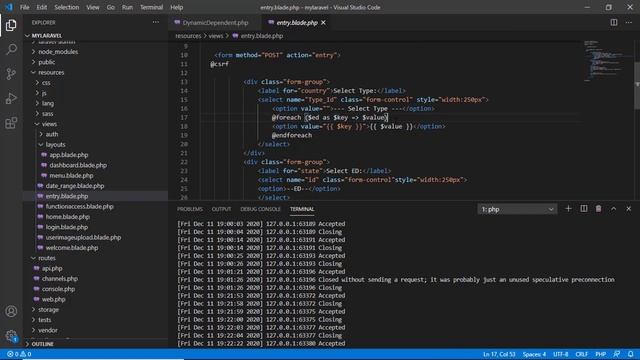
Task: Open the Explorer view in activity bar
Action: point(11,25)
